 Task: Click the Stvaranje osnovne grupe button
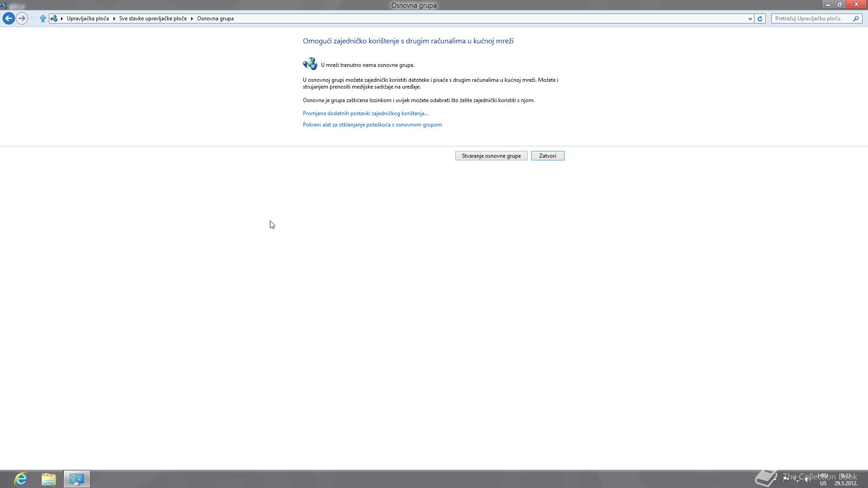tap(491, 156)
